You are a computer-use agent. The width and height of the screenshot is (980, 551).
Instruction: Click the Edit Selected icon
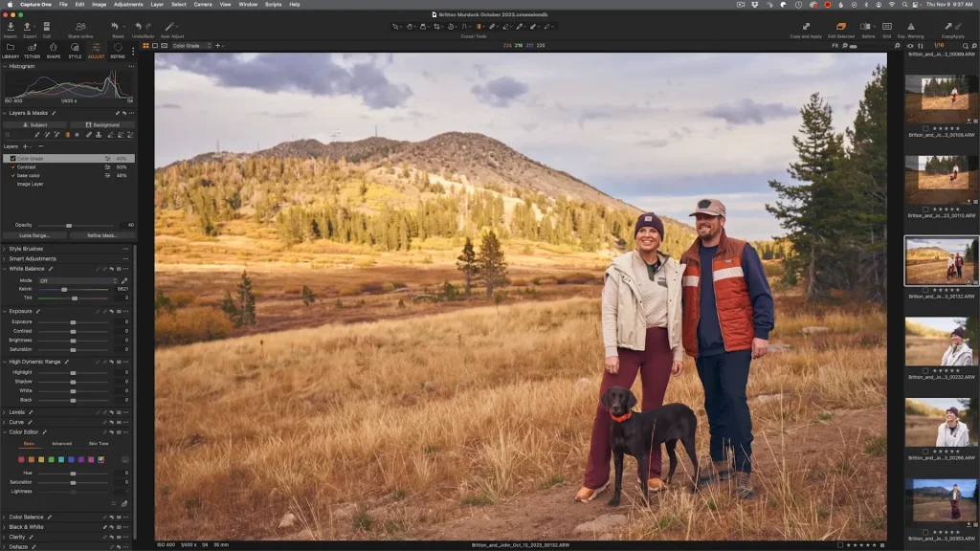(840, 27)
